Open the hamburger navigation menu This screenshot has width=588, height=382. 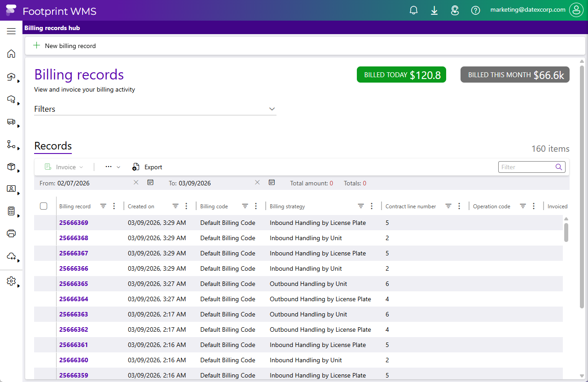11,31
